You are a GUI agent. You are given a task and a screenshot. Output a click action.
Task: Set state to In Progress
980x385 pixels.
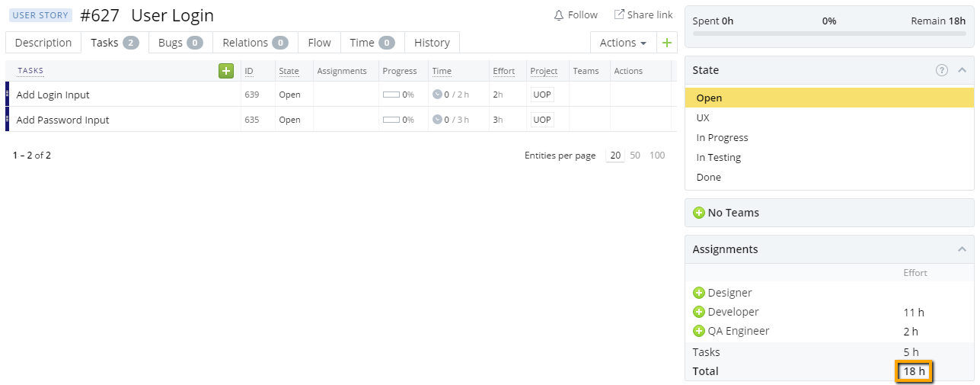pos(722,137)
